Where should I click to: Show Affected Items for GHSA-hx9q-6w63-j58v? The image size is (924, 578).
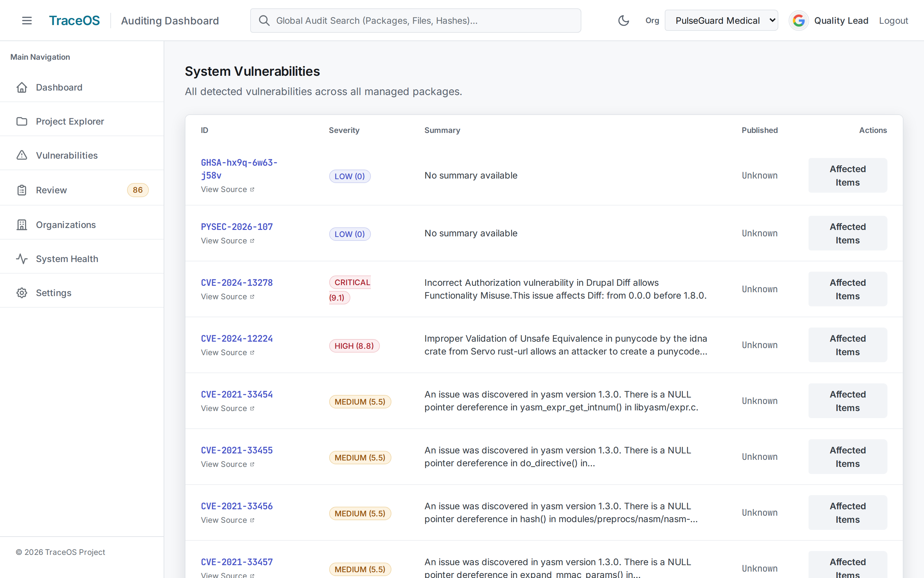(x=848, y=175)
